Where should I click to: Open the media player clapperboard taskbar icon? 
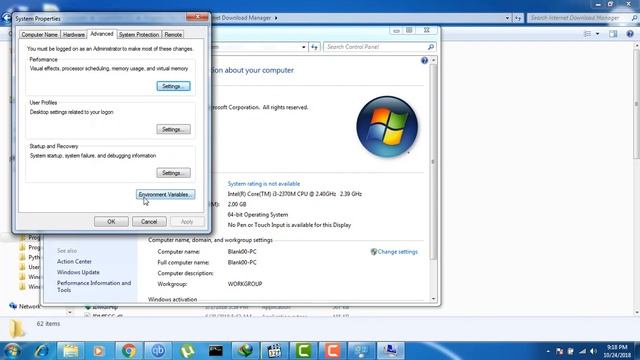pyautogui.click(x=274, y=351)
